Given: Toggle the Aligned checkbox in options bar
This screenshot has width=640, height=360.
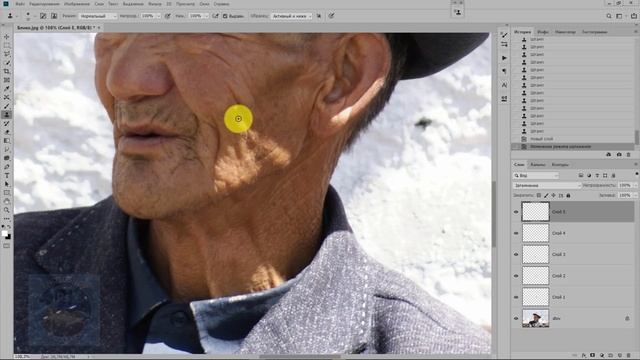Looking at the screenshot, I should (225, 16).
